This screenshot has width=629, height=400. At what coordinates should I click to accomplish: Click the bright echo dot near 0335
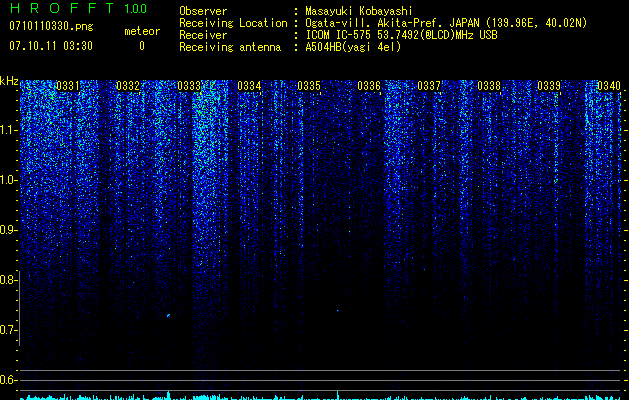click(338, 311)
